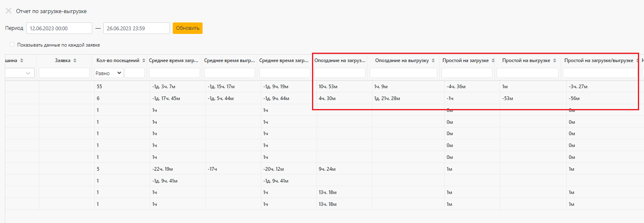Click sort arrows on Опоздание на выгрузку
644x223 pixels.
pos(433,60)
